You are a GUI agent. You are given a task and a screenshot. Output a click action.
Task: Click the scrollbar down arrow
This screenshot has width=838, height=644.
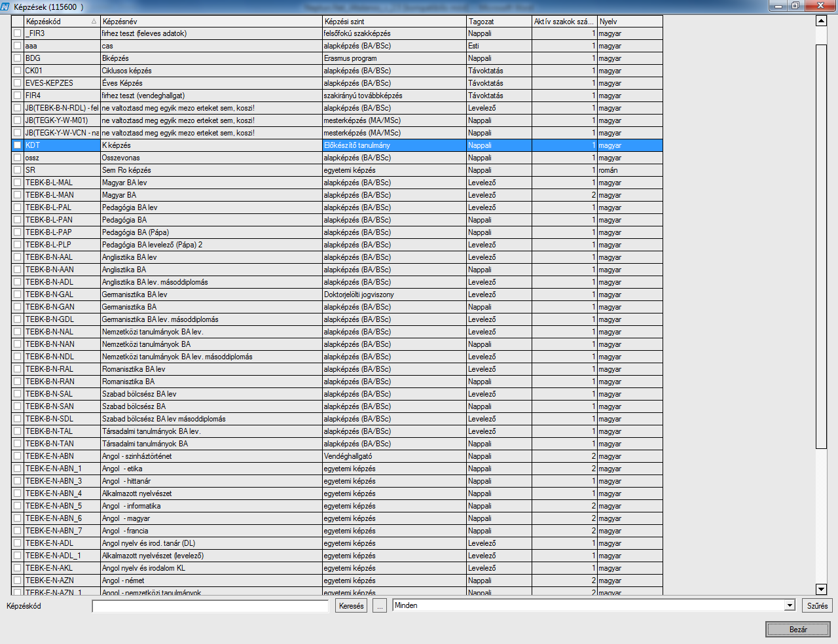(822, 589)
